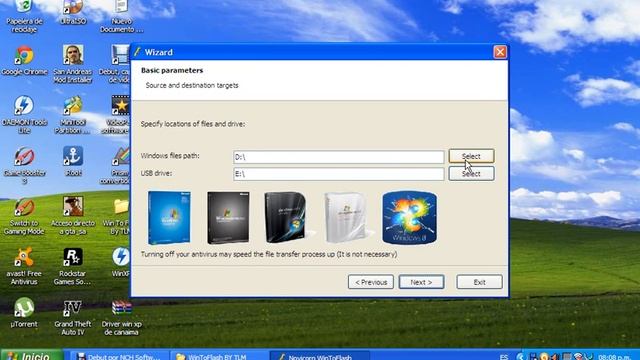Open MiniTool Partition desktop icon
Viewport: 640px width, 360px height.
(x=73, y=114)
